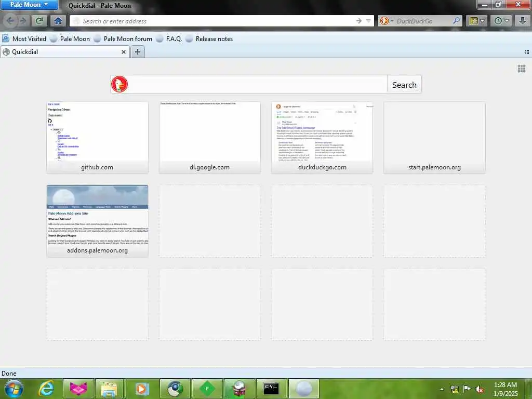Open the Pale Moon application menu button
The width and height of the screenshot is (532, 399).
(29, 5)
